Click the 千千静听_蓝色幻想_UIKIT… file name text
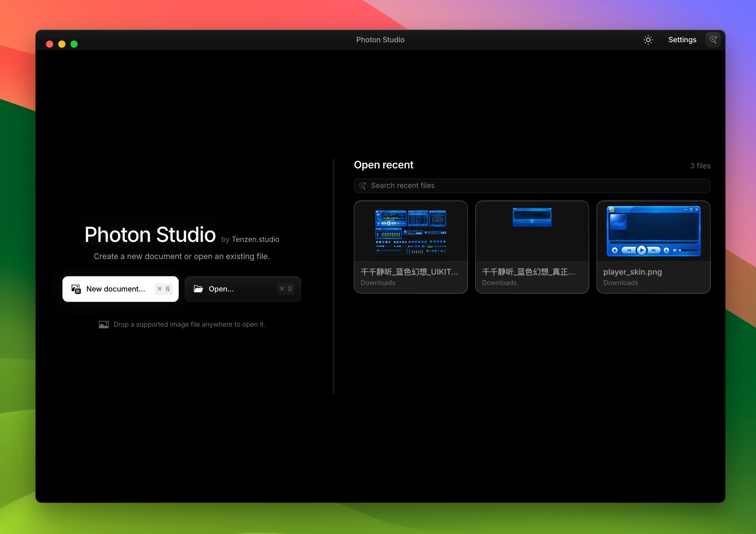The image size is (756, 534). [409, 272]
